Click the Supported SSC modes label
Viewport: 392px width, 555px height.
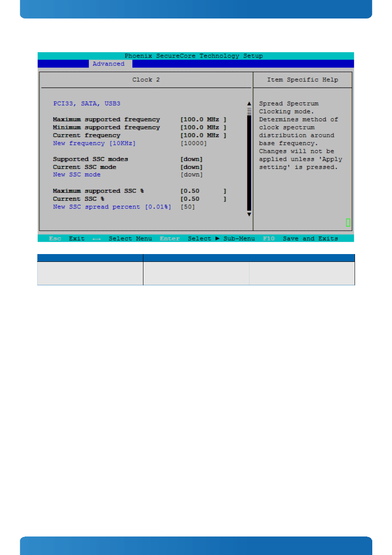[x=90, y=159]
